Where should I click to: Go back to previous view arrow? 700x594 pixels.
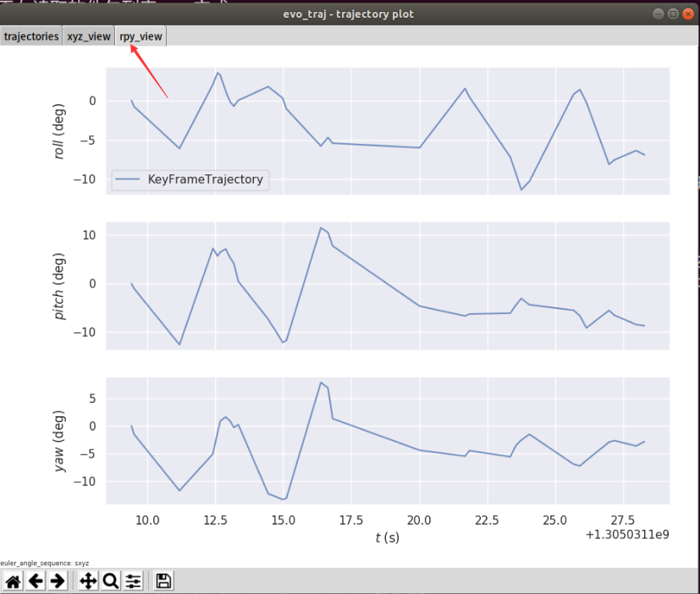[x=36, y=581]
